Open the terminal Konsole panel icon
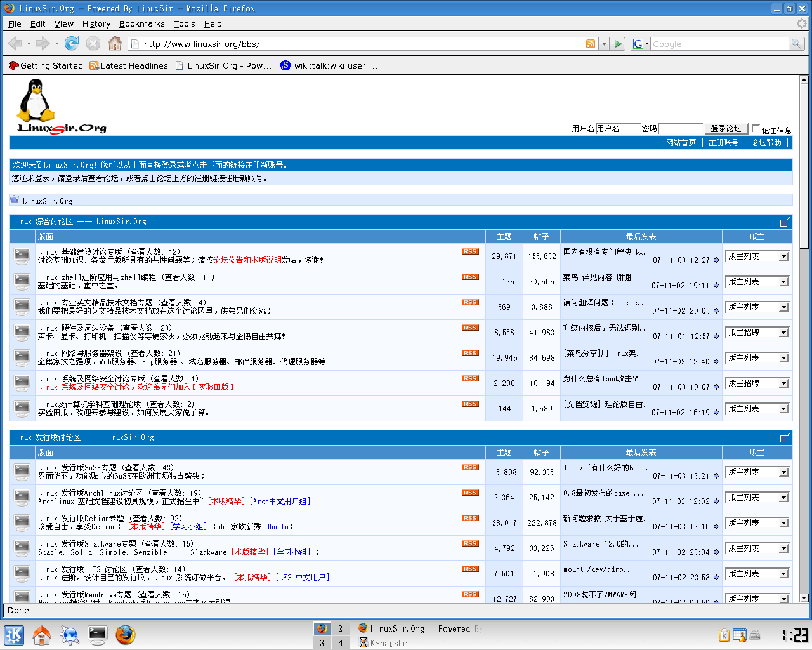The image size is (812, 650). click(98, 635)
